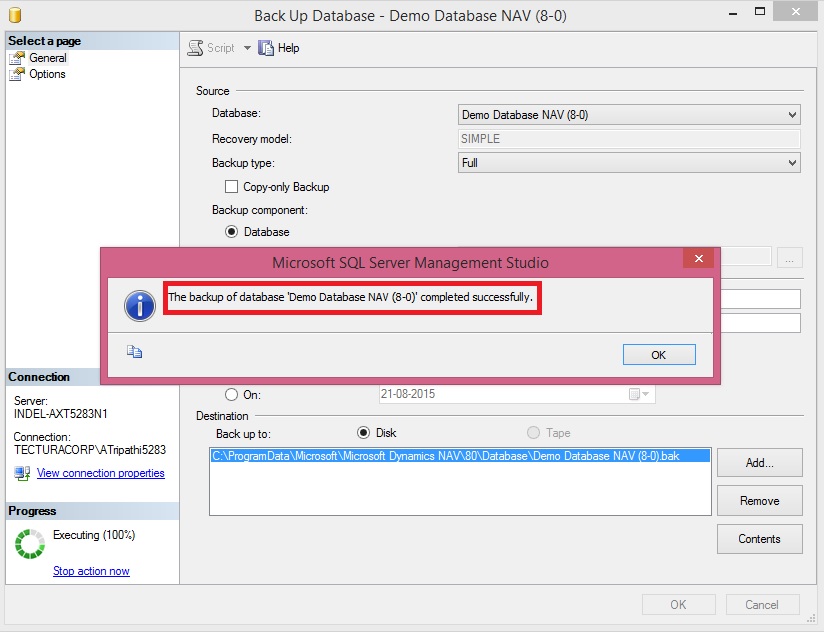
Task: Select the Database backup component radio
Action: tap(232, 232)
